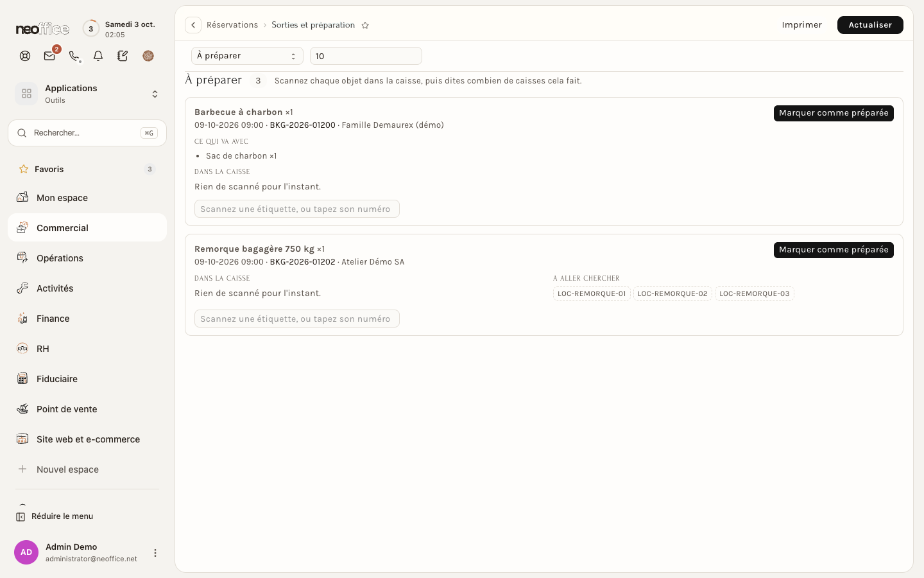Open the notifications bell
This screenshot has width=924, height=578.
tap(98, 56)
